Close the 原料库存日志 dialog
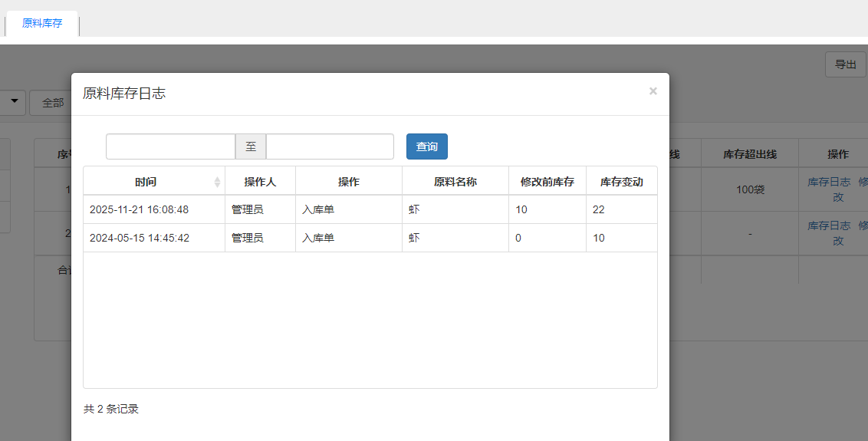This screenshot has height=441, width=868. click(653, 91)
